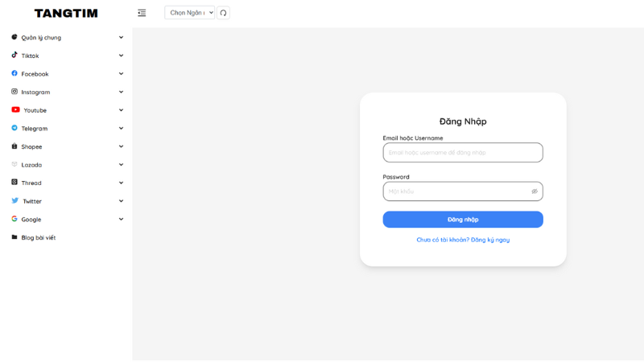Click the Google icon in sidebar
This screenshot has height=362, width=644.
point(14,219)
